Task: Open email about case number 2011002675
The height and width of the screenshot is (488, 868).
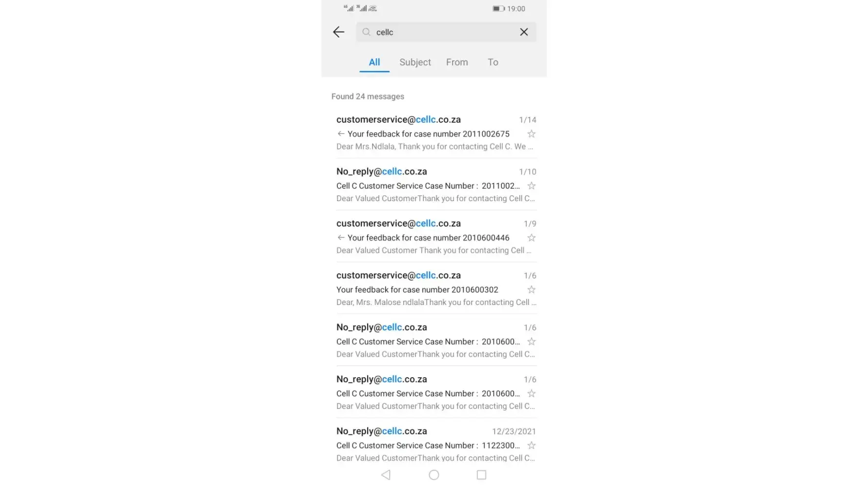Action: click(x=436, y=133)
